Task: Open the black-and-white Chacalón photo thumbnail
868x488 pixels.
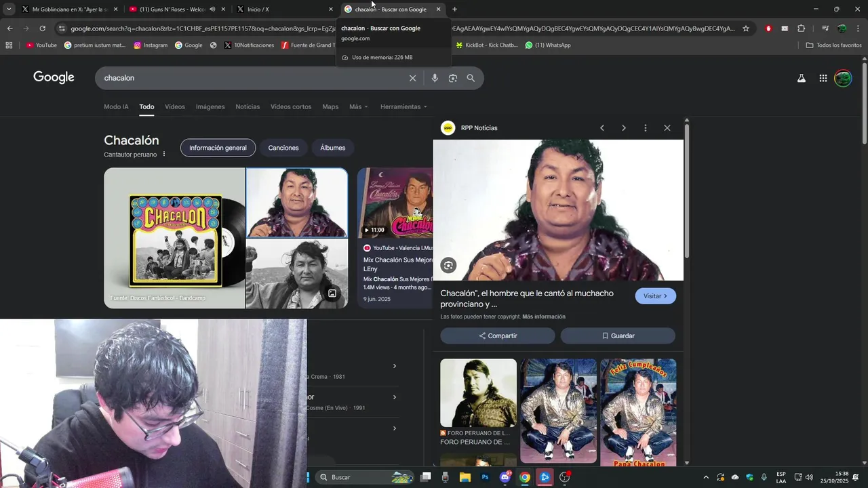Action: pos(297,274)
